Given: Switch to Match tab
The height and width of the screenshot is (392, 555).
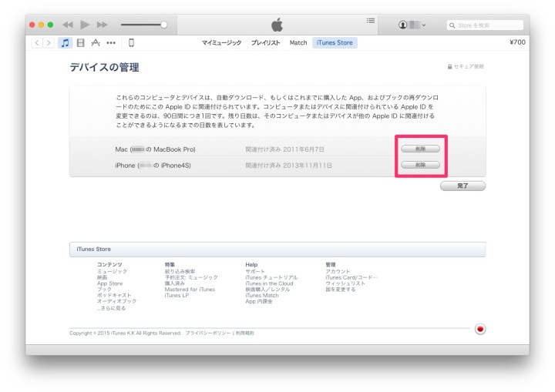Looking at the screenshot, I should point(298,42).
